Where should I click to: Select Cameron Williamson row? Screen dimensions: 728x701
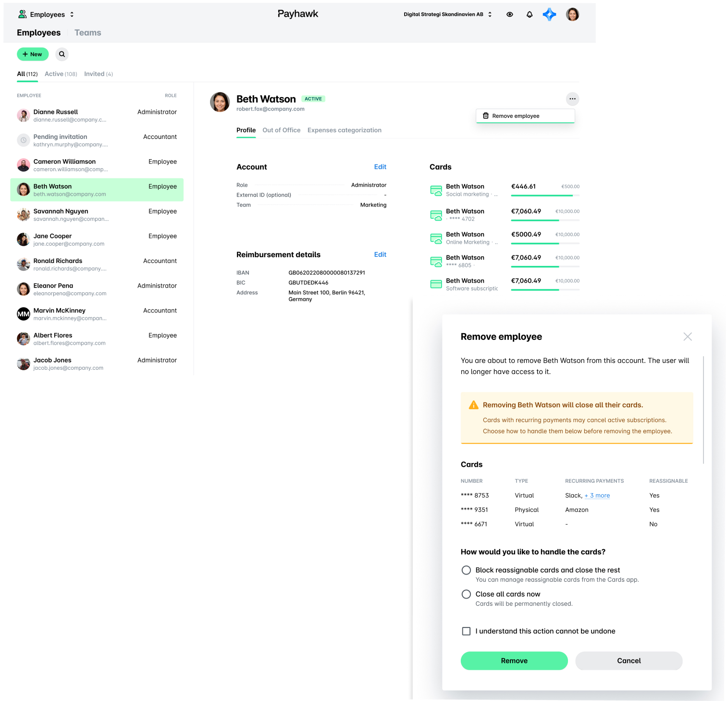97,165
